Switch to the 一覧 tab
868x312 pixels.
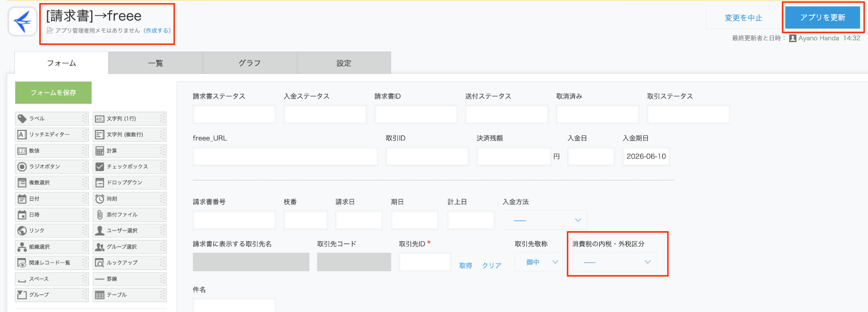coord(156,63)
